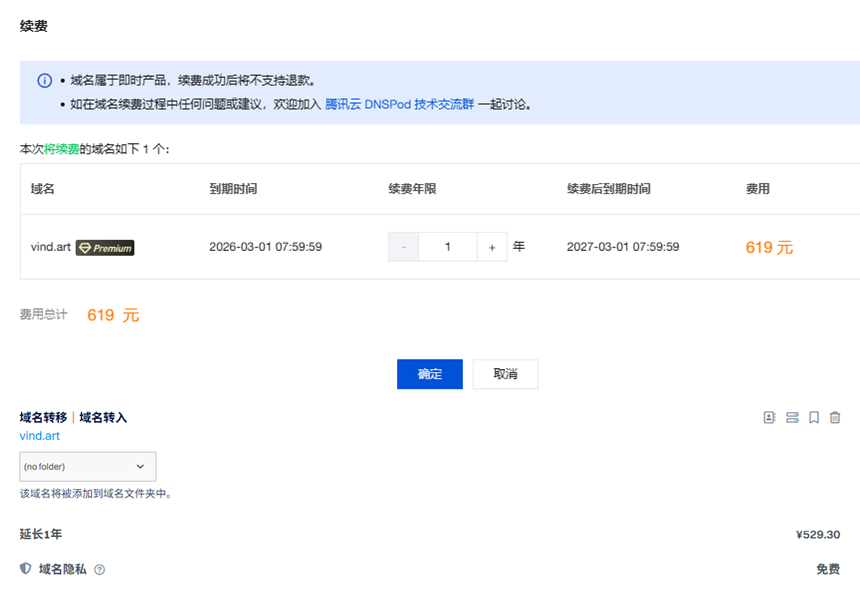Viewport: 860px width, 596px height.
Task: Decrease renewal years with the minus button
Action: point(404,247)
